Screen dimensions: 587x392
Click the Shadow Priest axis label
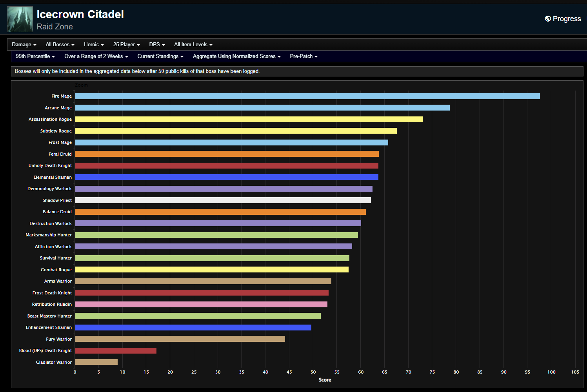[57, 200]
